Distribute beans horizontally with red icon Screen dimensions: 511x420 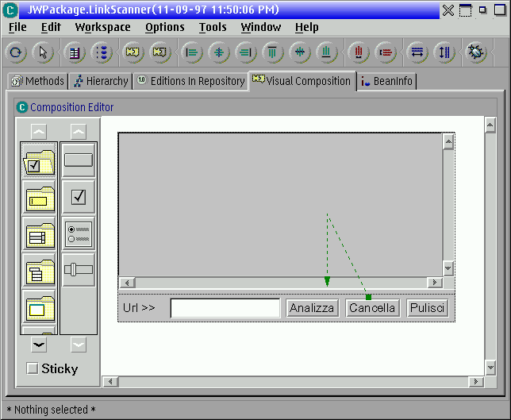pyautogui.click(x=386, y=52)
